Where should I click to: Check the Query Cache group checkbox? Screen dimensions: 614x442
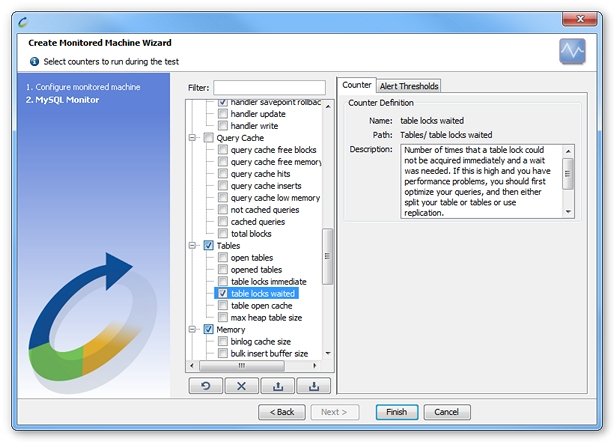click(209, 137)
